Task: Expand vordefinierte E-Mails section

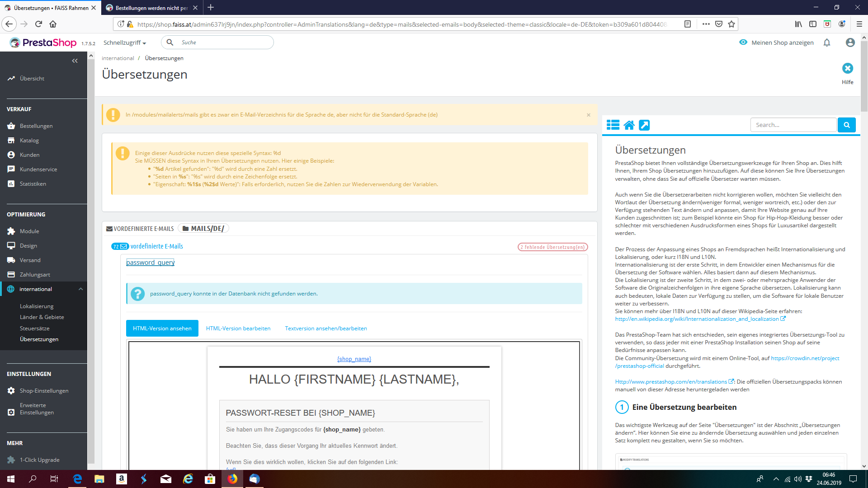Action: coord(156,246)
